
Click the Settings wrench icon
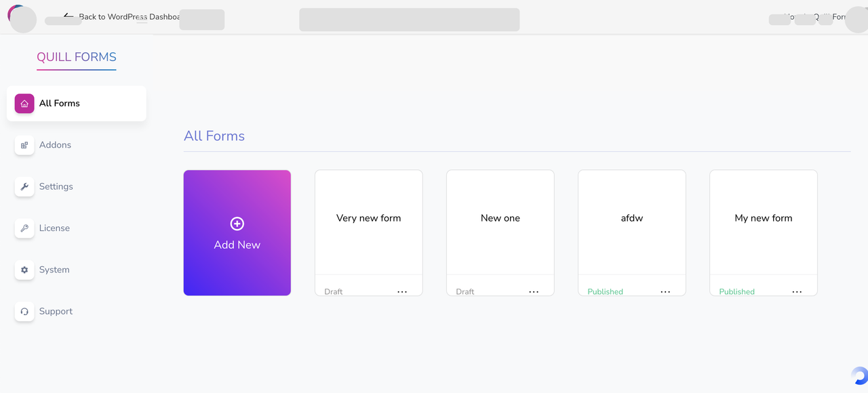[24, 186]
